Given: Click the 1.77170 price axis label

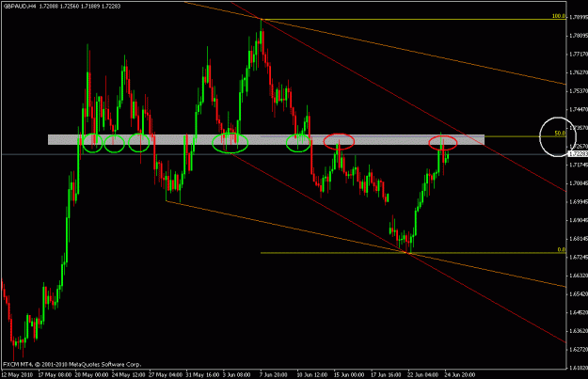Looking at the screenshot, I should point(579,54).
